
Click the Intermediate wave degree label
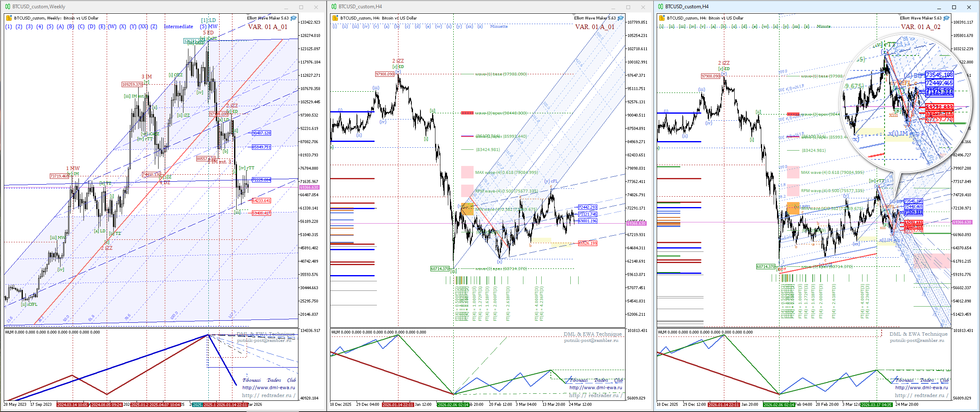coord(178,27)
